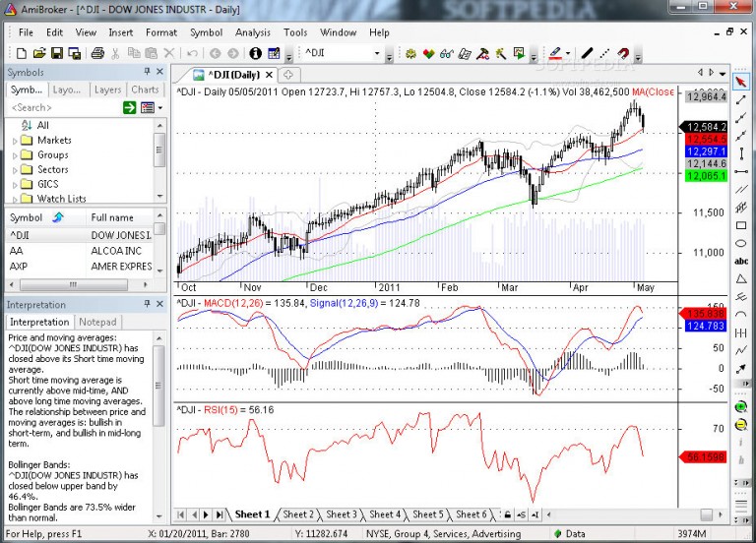
Task: Toggle dashed line style button
Action: pos(604,53)
